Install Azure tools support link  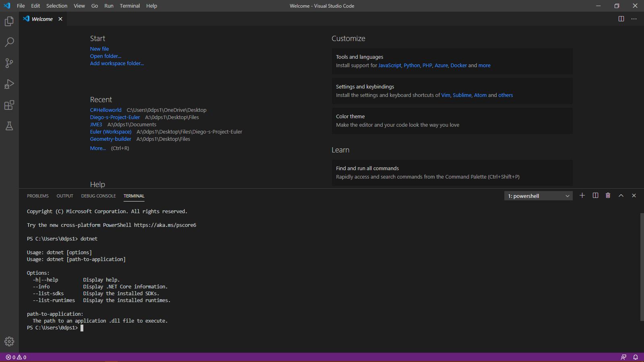(x=441, y=65)
